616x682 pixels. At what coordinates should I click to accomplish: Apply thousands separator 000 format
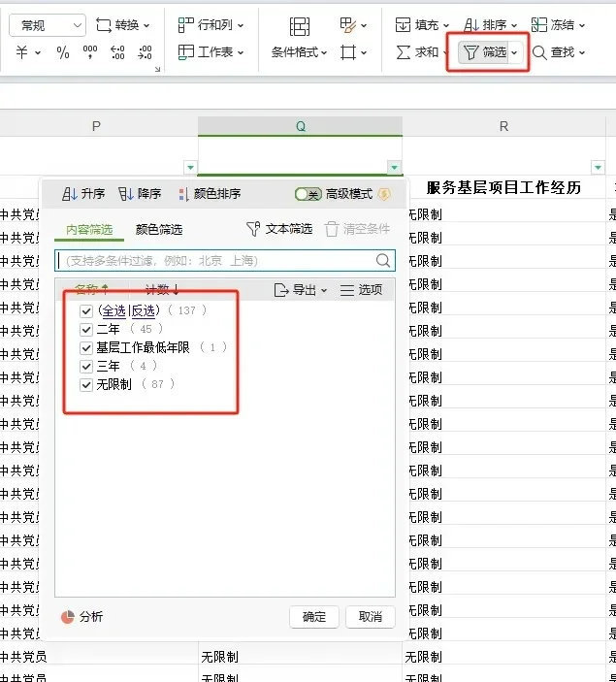point(90,52)
